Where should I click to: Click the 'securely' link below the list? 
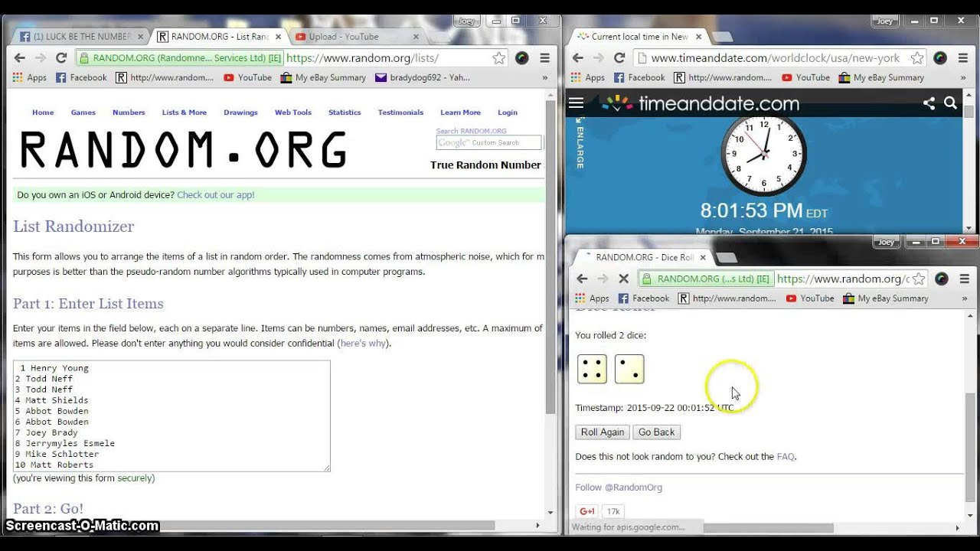pos(135,478)
